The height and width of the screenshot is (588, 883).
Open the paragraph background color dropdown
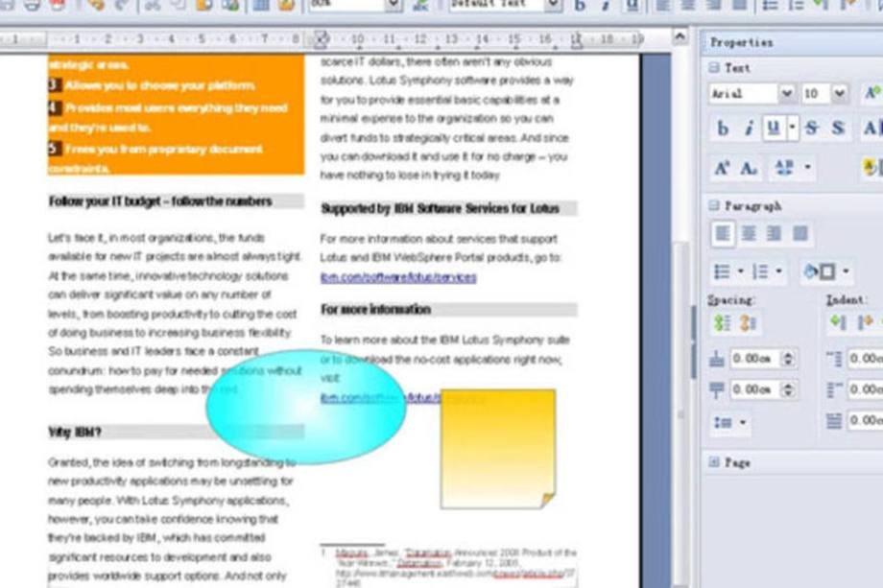pos(846,271)
